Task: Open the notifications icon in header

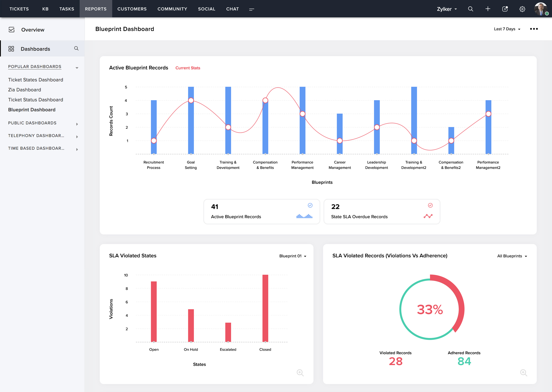Action: click(x=505, y=9)
